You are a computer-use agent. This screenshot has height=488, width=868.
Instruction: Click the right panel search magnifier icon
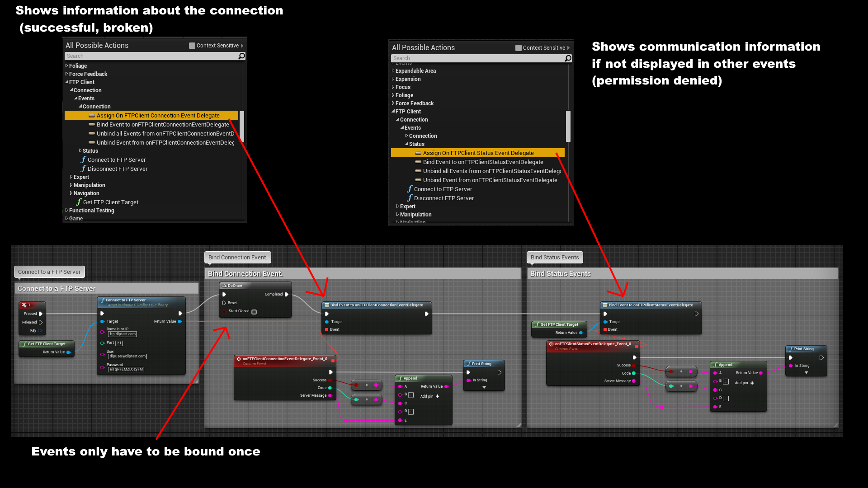(568, 58)
